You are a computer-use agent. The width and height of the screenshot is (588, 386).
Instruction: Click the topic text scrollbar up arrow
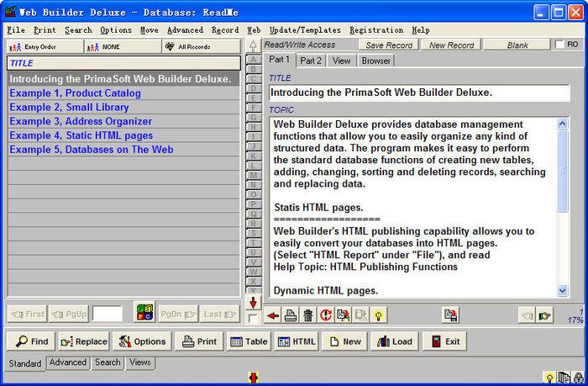coord(562,124)
